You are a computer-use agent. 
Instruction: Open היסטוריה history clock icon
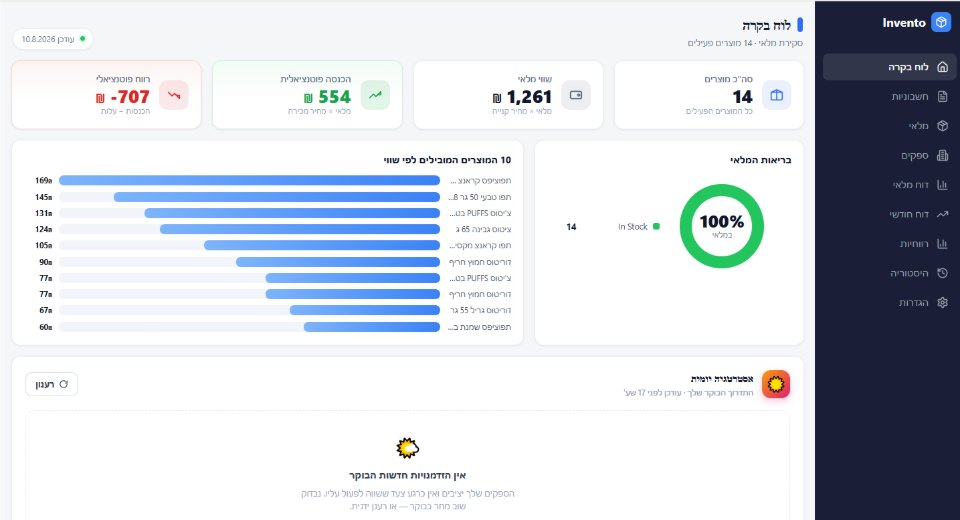coord(942,273)
